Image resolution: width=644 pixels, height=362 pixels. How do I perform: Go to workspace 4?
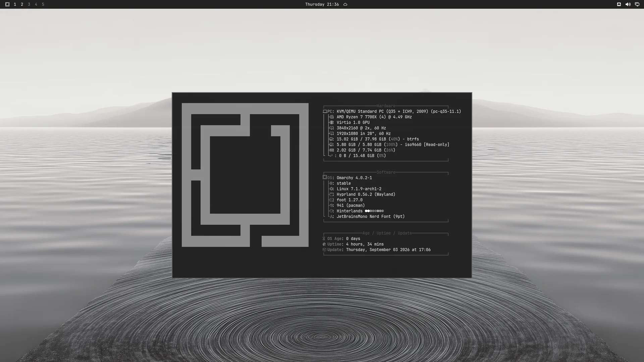pyautogui.click(x=36, y=4)
